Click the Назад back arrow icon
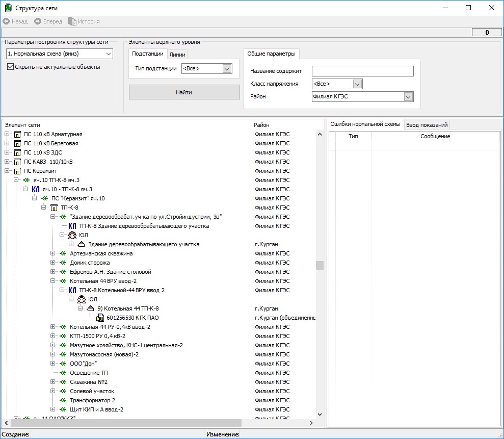This screenshot has width=504, height=439. click(6, 21)
